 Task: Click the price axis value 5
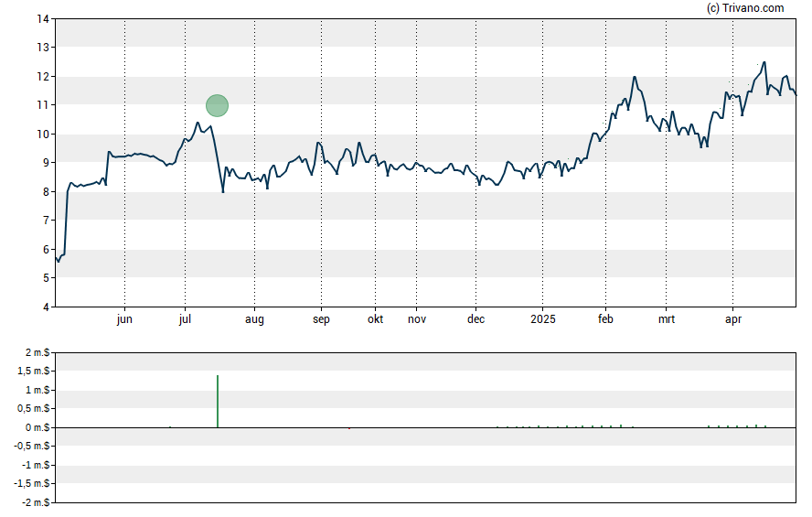[46, 277]
